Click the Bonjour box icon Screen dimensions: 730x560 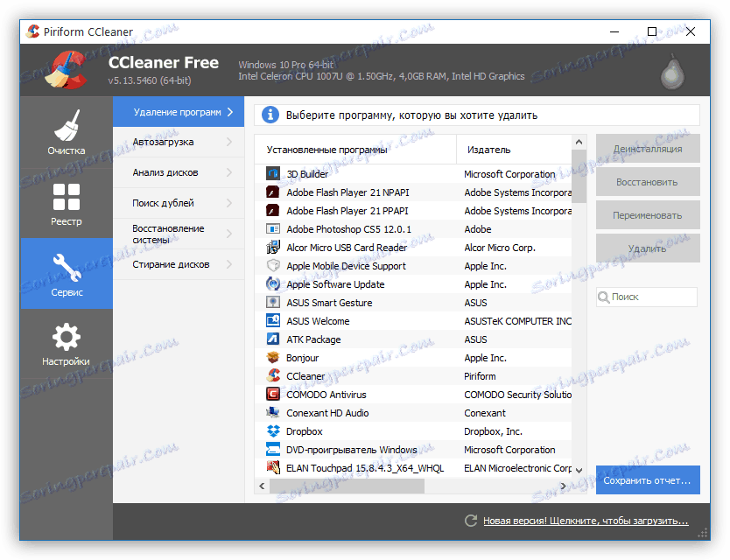tap(273, 358)
